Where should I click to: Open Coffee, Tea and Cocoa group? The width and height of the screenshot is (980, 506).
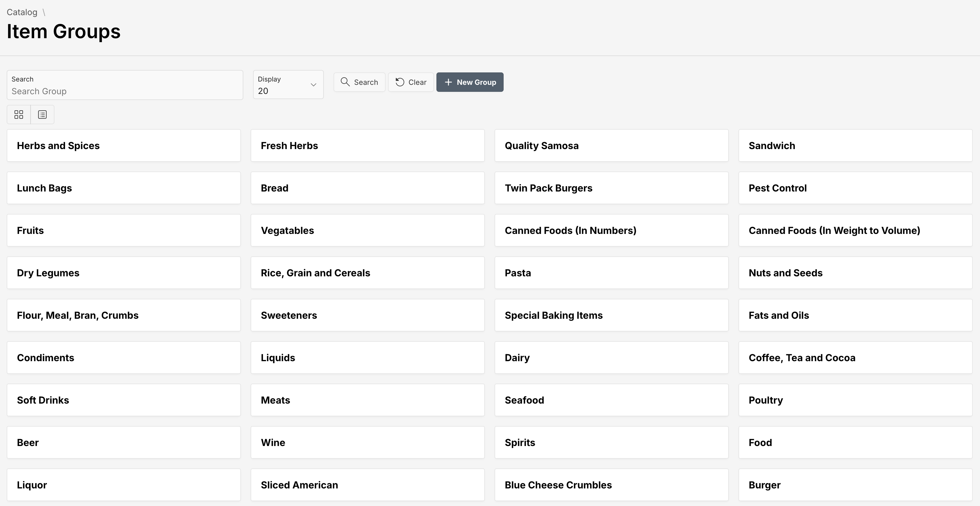click(x=855, y=358)
